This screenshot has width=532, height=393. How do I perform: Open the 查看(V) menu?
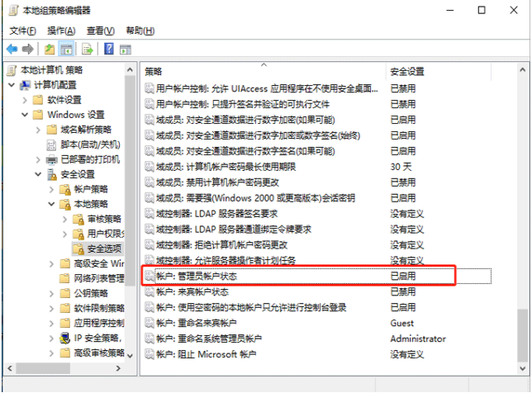click(x=101, y=30)
